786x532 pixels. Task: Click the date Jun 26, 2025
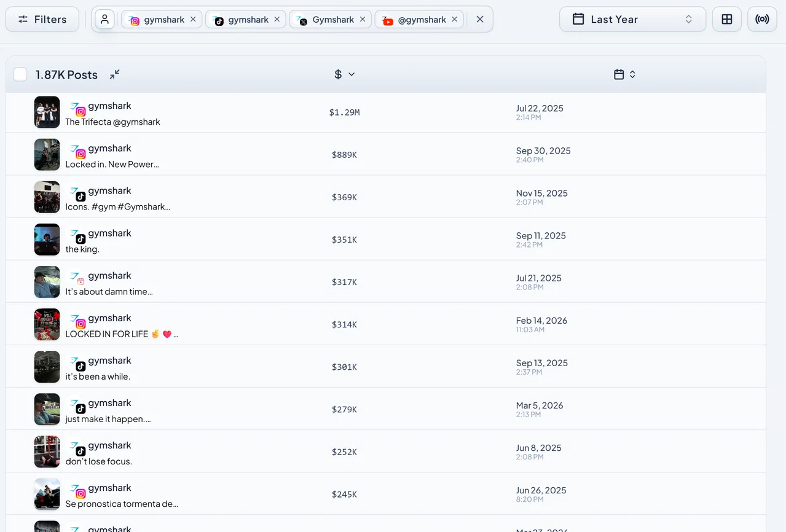click(541, 490)
